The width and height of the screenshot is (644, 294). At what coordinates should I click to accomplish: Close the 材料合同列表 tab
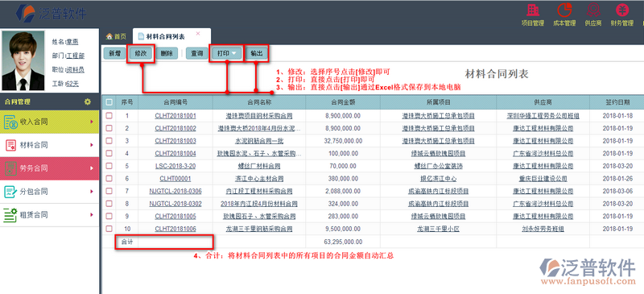[x=197, y=33]
